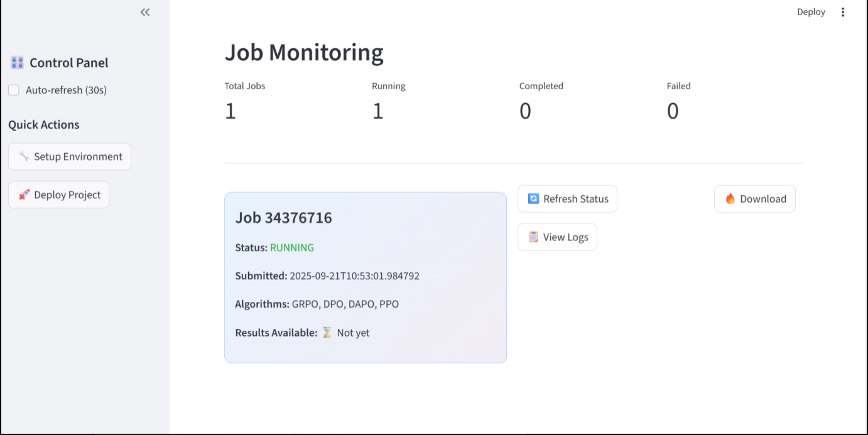Click the algorithms list GRPO, DPO, DAPO, PPO
Viewport: 868px width, 435px height.
(345, 304)
